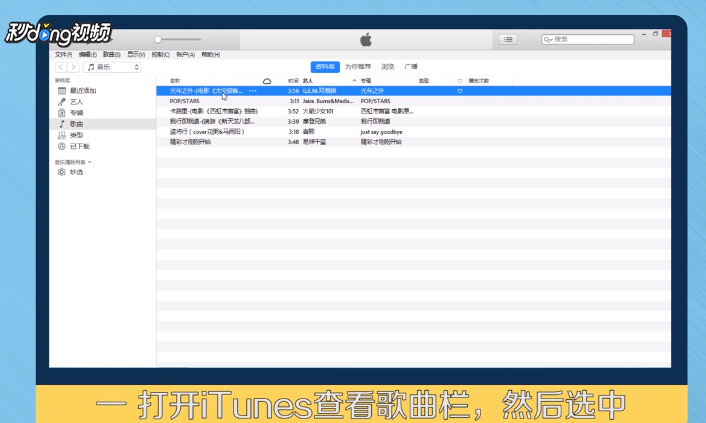Open the Up Next list button

[508, 40]
